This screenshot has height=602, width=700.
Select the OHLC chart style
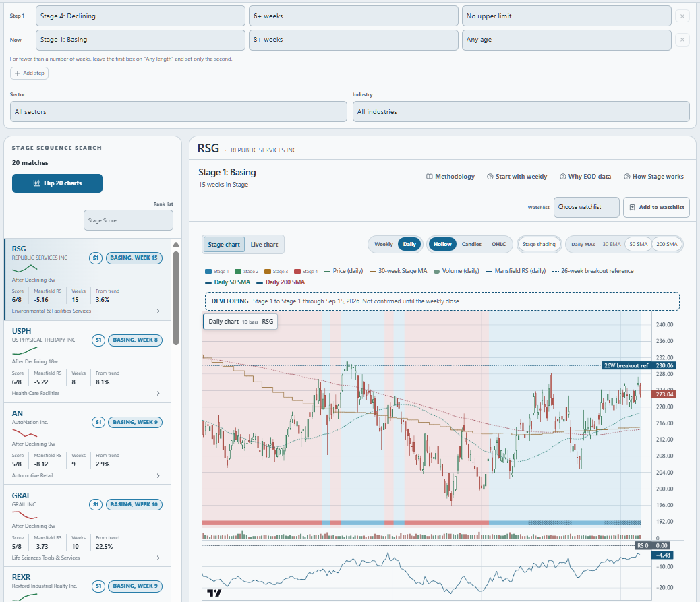pos(498,244)
